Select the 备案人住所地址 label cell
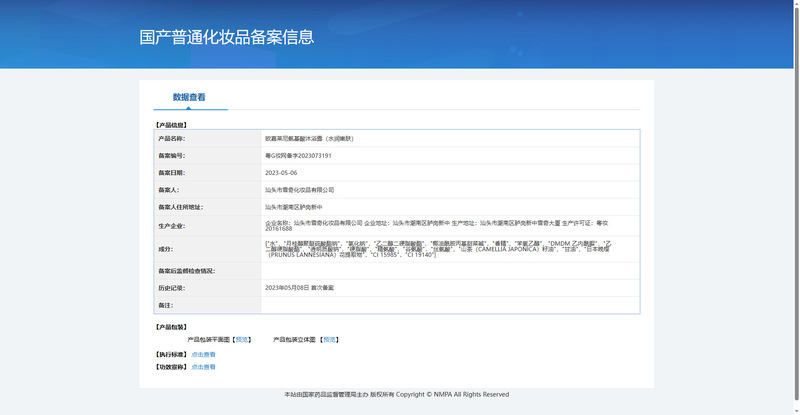 pos(208,207)
